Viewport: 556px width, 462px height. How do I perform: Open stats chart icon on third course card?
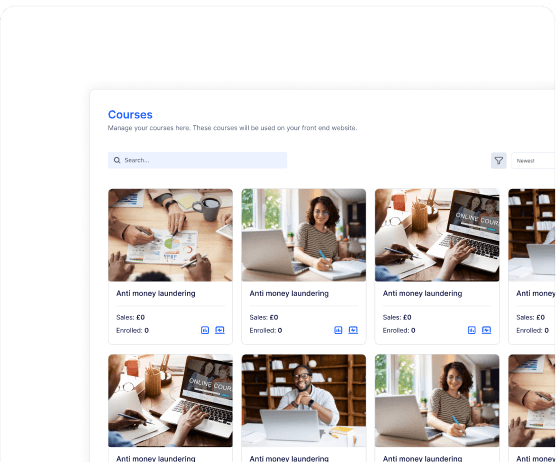click(x=472, y=330)
